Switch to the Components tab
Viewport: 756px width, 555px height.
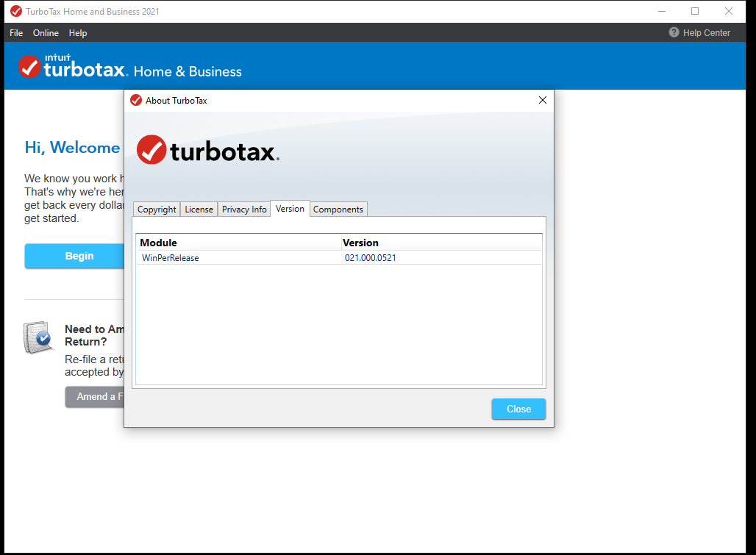point(338,209)
